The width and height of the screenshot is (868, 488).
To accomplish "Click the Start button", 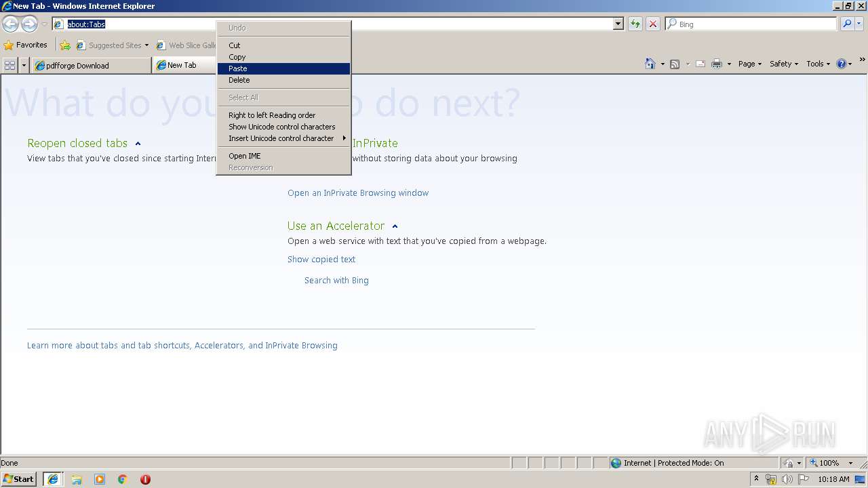I will pyautogui.click(x=19, y=479).
